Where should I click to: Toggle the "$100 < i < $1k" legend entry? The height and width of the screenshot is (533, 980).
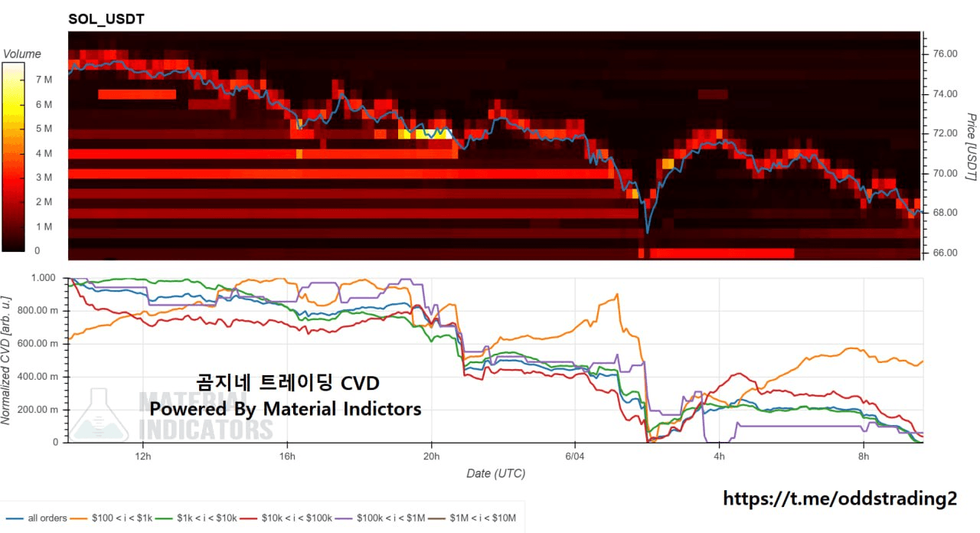[112, 518]
